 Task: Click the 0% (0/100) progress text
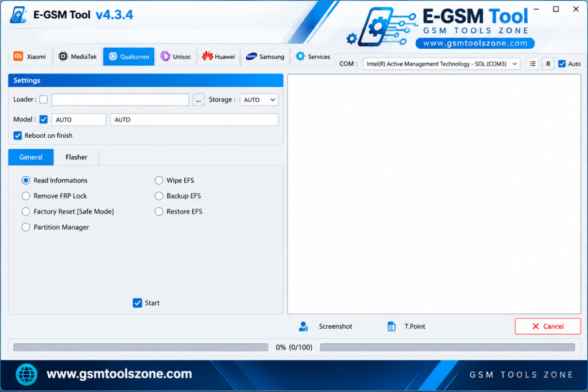point(294,347)
